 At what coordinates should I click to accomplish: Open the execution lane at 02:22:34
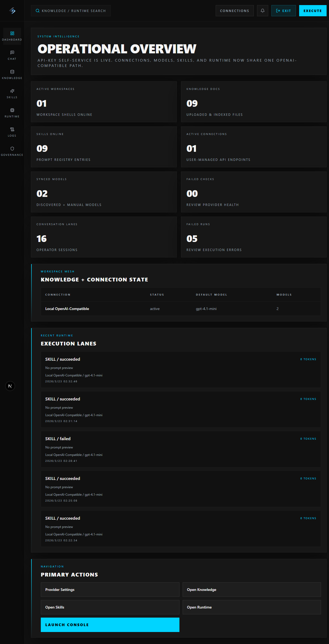(x=181, y=528)
